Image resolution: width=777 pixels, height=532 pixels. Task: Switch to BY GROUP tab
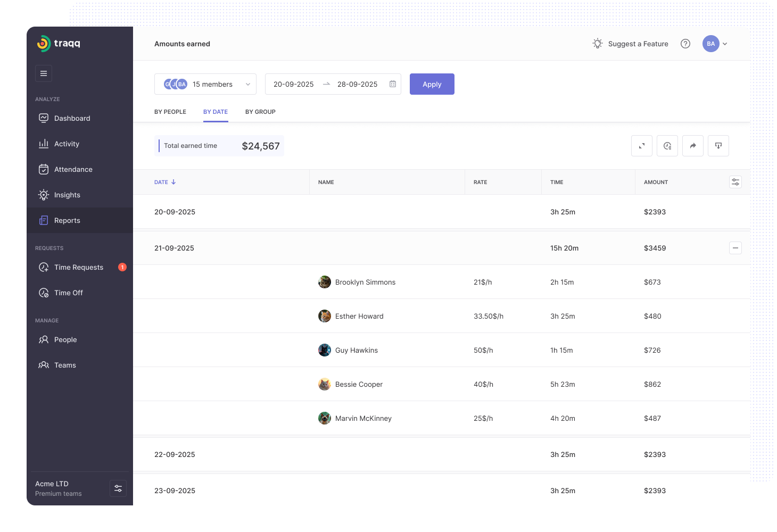(x=260, y=112)
